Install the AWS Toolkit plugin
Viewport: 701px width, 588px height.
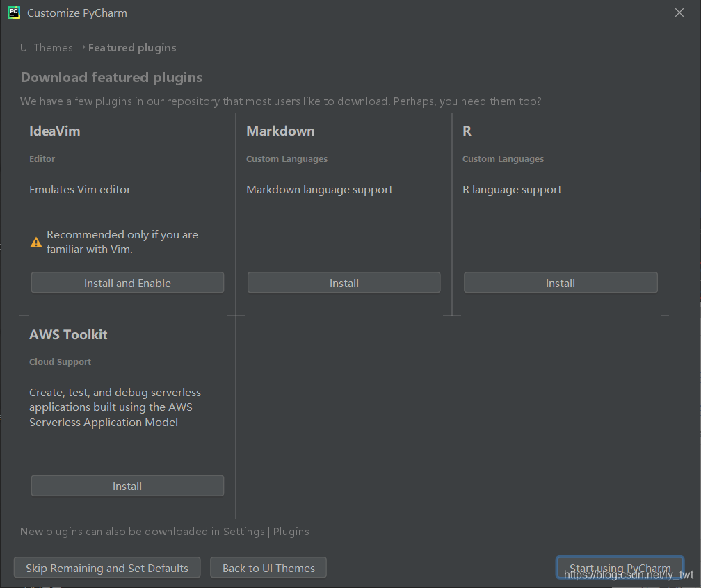tap(127, 486)
